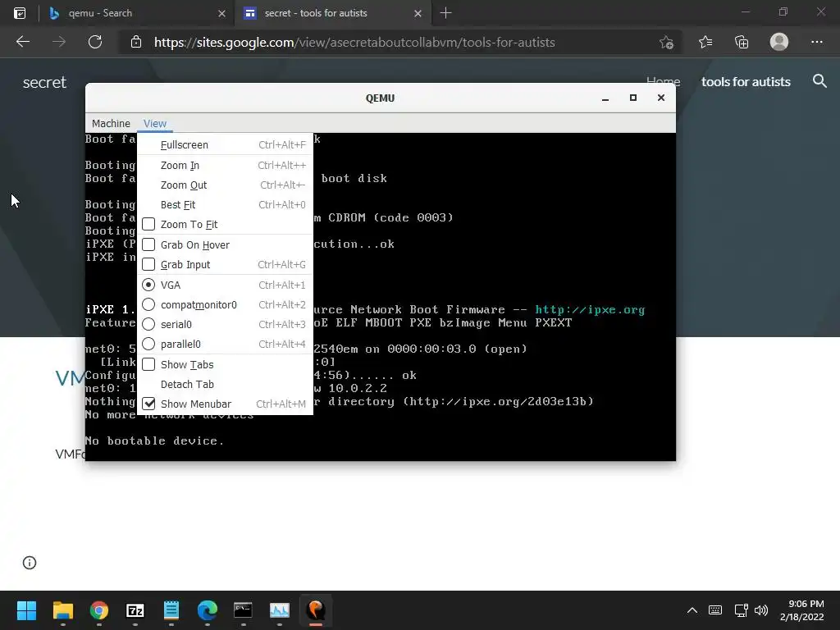Enable the Grab On Hover checkbox
The width and height of the screenshot is (840, 630).
point(148,244)
